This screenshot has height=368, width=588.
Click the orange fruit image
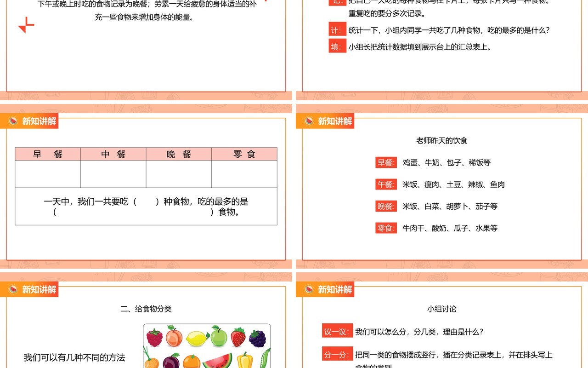pyautogui.click(x=192, y=361)
